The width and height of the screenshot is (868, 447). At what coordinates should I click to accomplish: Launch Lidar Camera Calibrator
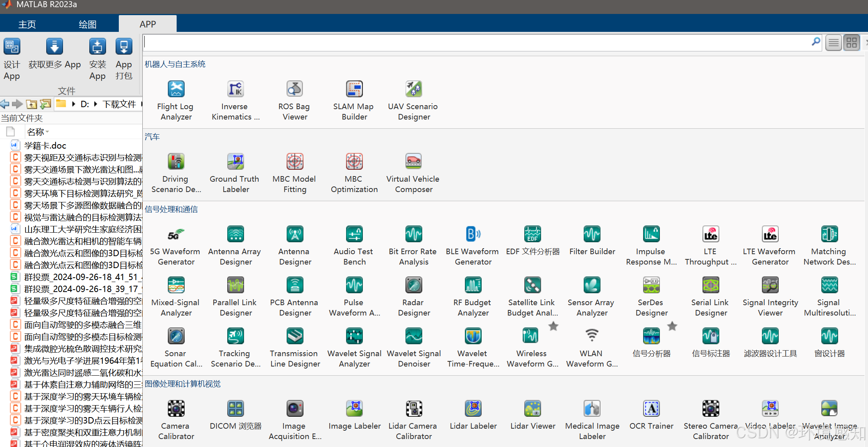click(413, 420)
